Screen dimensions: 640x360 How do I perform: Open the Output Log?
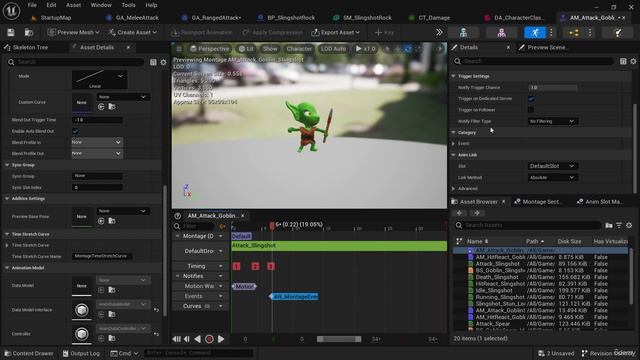tap(81, 353)
